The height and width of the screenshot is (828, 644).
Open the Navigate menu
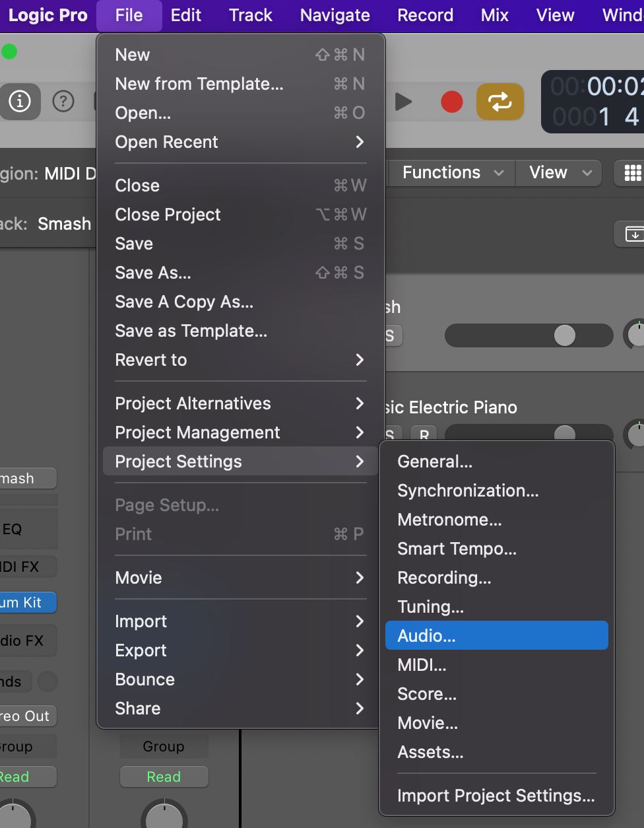pos(335,15)
